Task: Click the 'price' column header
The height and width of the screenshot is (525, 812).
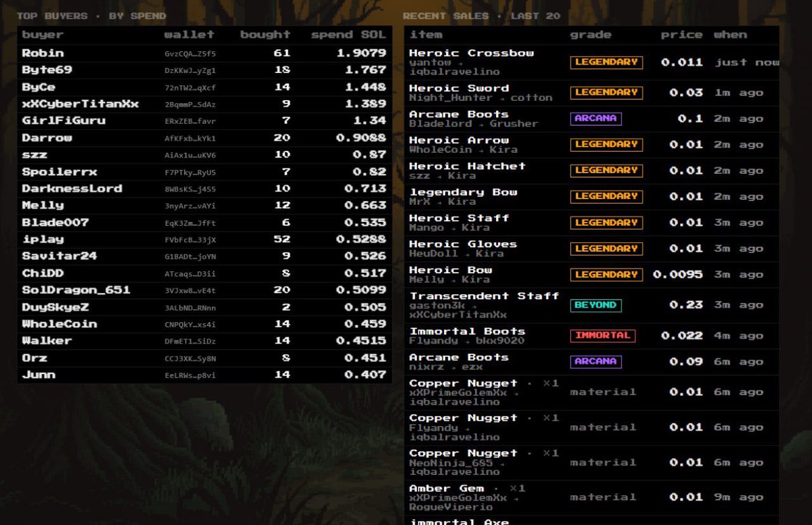Action: coord(682,35)
